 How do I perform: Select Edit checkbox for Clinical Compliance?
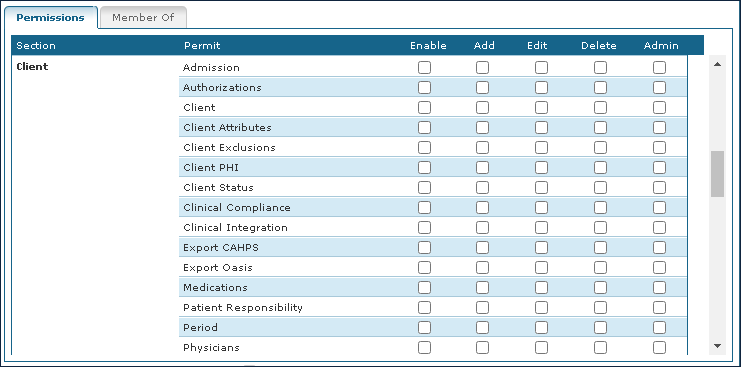point(541,208)
